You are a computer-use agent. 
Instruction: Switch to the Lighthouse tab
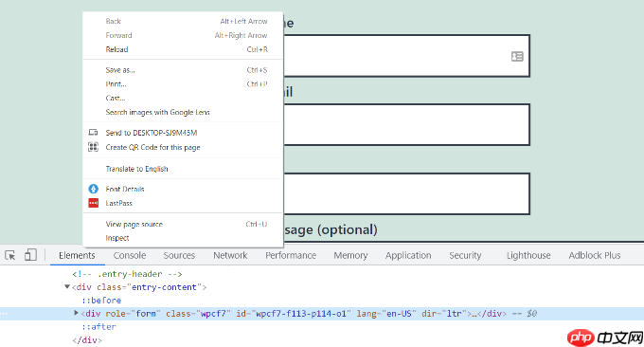pyautogui.click(x=528, y=255)
